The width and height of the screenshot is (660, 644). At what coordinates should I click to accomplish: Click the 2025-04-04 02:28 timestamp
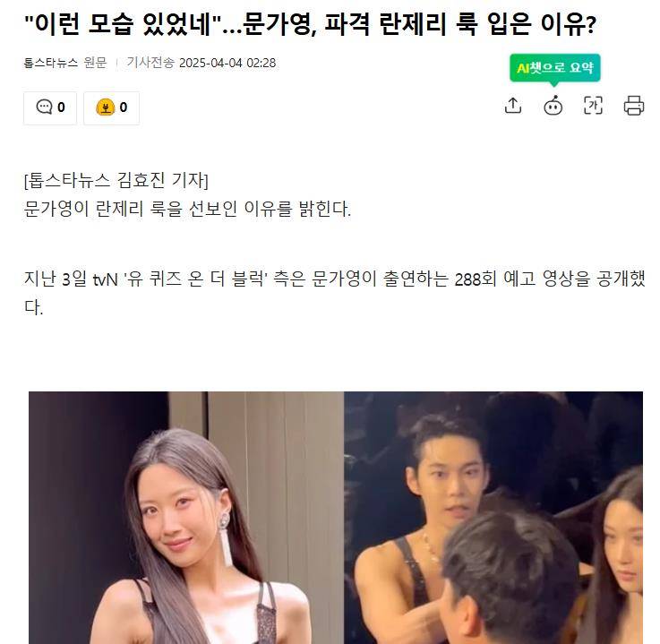pos(227,63)
